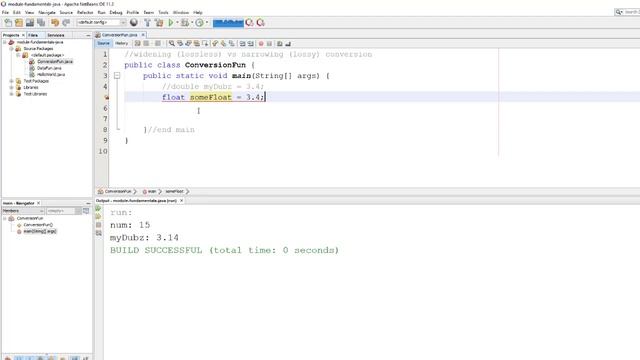Collapse the main method code fold on line 3
This screenshot has width=640, height=360.
pos(117,76)
